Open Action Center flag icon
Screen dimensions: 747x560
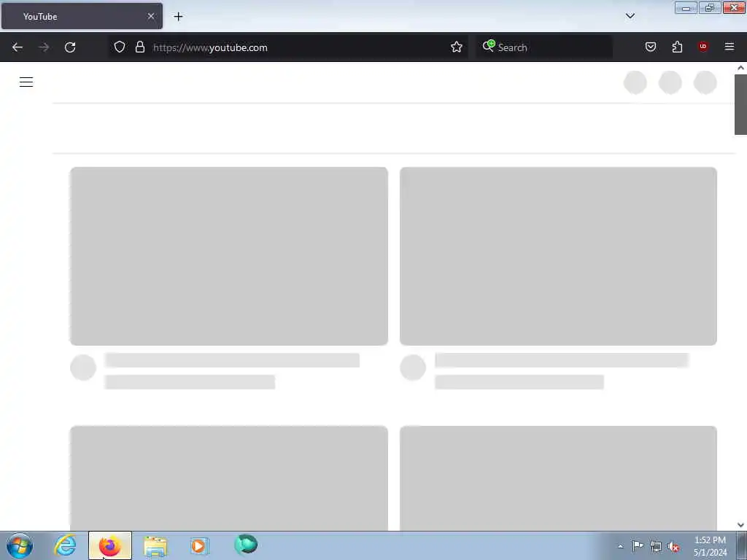[x=638, y=545]
